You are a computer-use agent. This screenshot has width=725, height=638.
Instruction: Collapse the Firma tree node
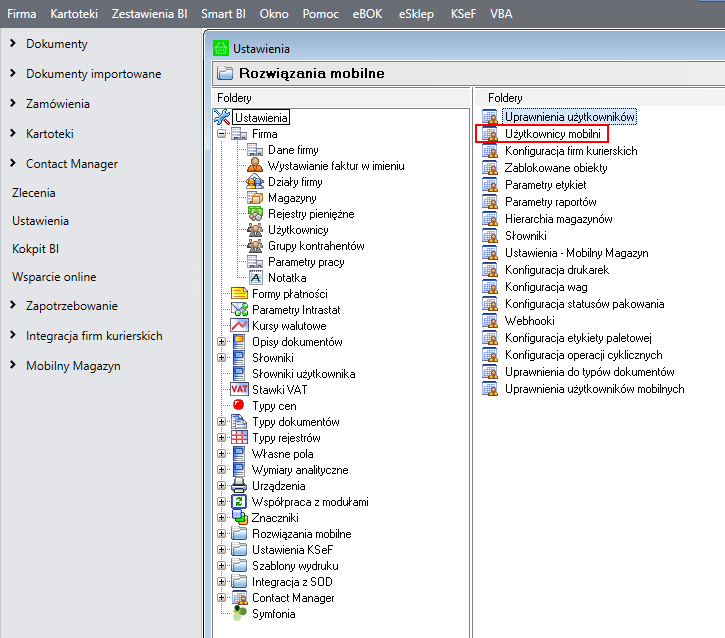click(222, 134)
